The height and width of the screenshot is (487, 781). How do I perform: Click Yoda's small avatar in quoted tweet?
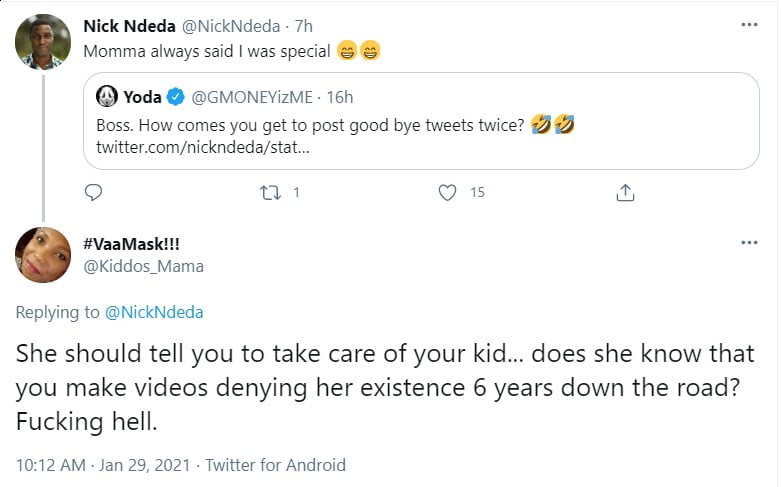pyautogui.click(x=108, y=97)
